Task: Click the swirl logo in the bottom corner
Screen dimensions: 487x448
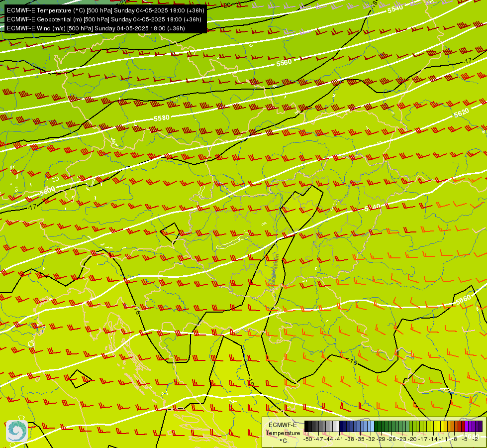Action: [16, 431]
